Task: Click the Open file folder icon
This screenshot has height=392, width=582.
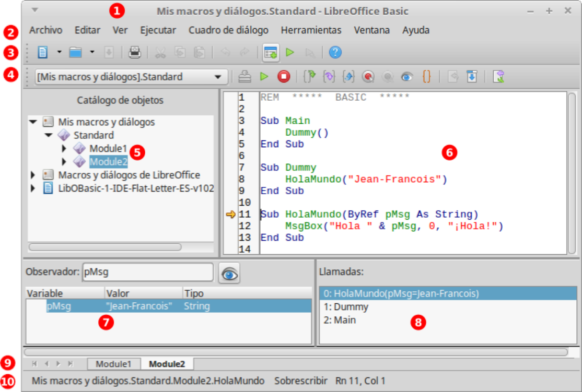Action: coord(76,52)
